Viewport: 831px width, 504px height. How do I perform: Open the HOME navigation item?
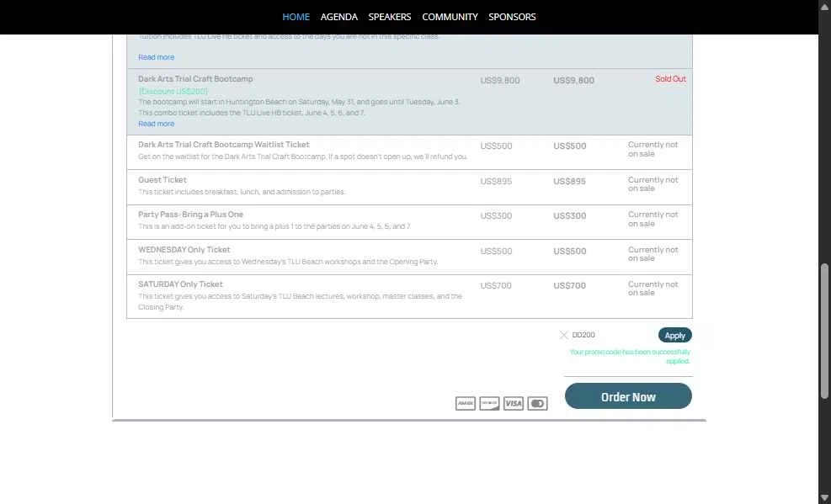[x=296, y=17]
